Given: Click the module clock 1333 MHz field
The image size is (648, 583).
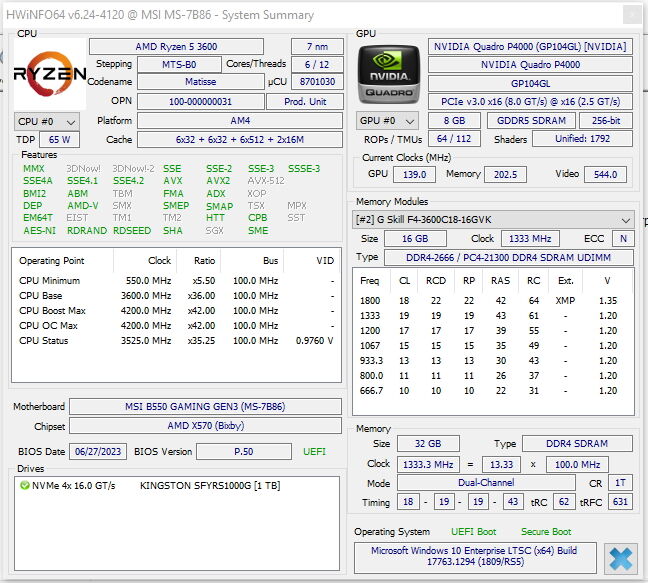Looking at the screenshot, I should (x=530, y=239).
